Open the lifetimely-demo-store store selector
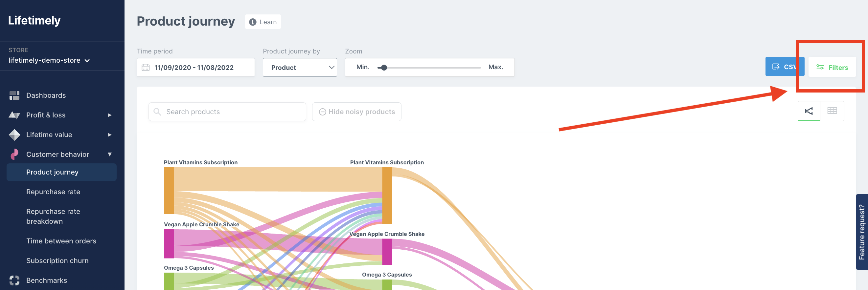 click(49, 61)
